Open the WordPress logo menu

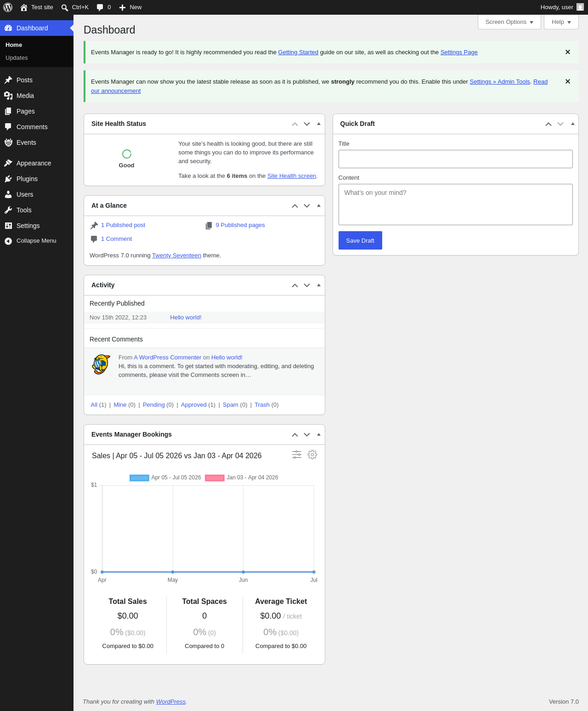coord(8,7)
